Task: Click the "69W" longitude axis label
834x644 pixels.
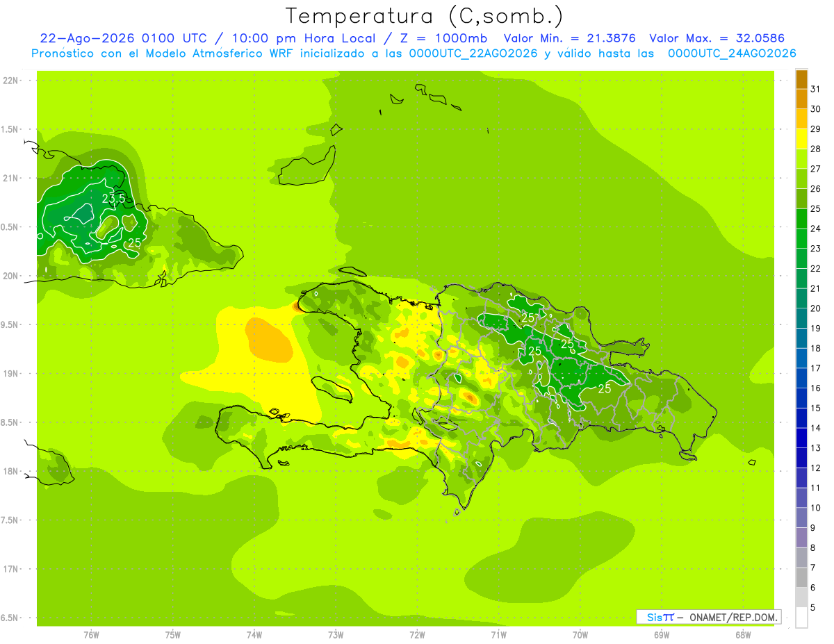Action: (662, 634)
